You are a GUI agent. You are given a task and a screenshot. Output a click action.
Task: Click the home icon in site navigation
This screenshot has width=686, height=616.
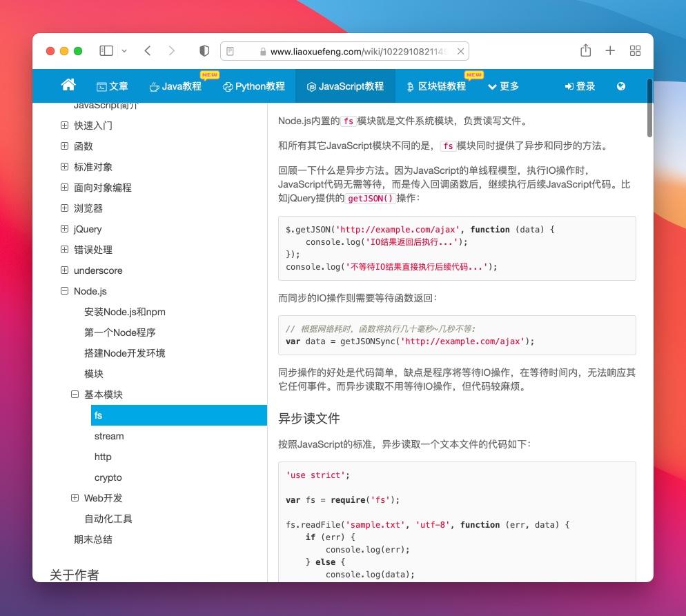pyautogui.click(x=68, y=85)
